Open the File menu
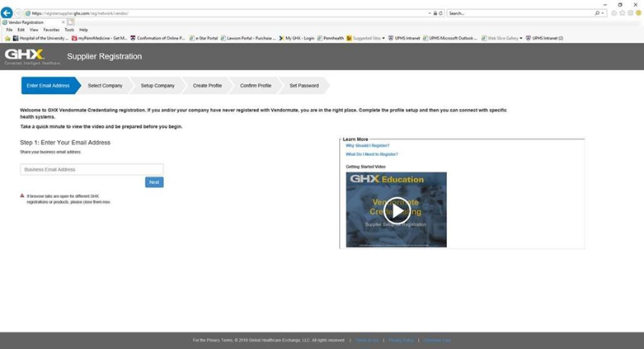Image resolution: width=644 pixels, height=349 pixels. (9, 30)
